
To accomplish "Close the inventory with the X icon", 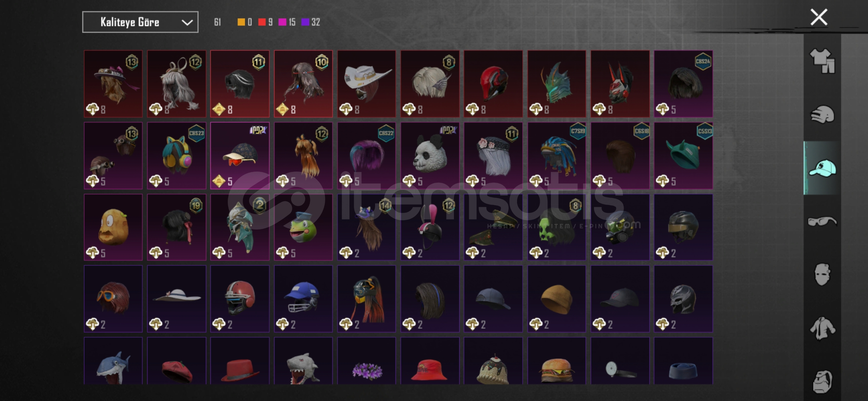I will [x=819, y=17].
